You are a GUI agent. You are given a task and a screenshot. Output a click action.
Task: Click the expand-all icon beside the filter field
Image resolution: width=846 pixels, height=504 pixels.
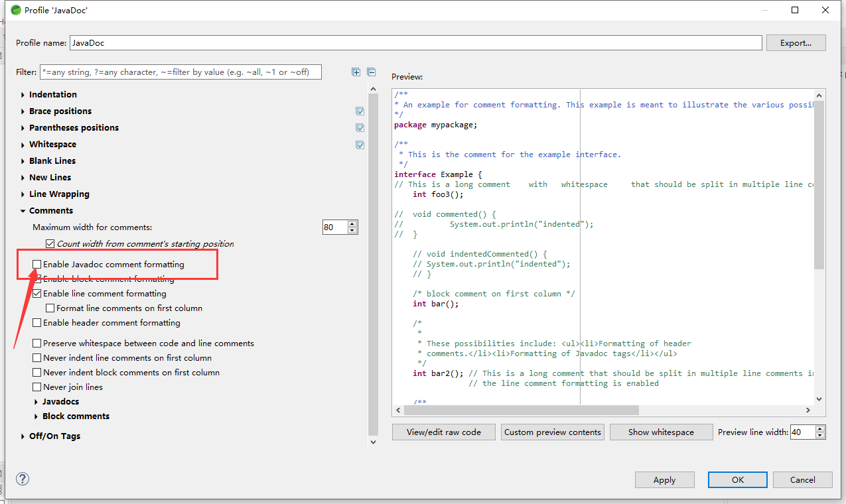tap(356, 72)
